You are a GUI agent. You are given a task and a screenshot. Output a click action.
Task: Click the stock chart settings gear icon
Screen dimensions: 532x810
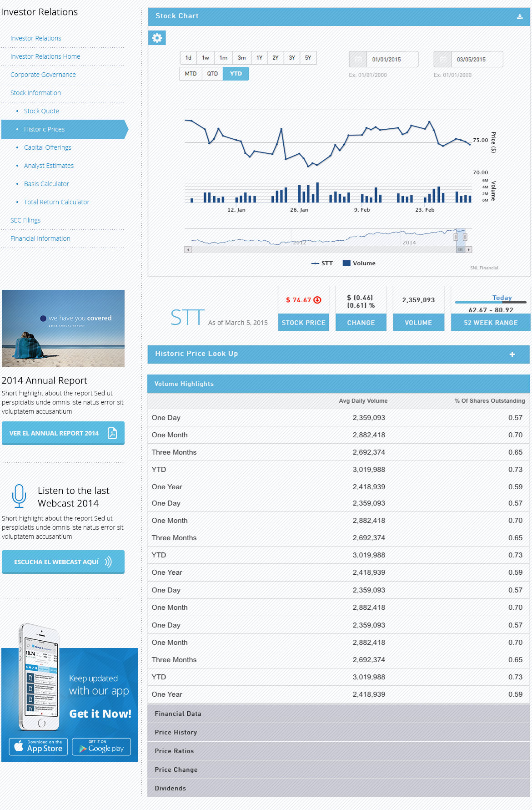pyautogui.click(x=157, y=38)
